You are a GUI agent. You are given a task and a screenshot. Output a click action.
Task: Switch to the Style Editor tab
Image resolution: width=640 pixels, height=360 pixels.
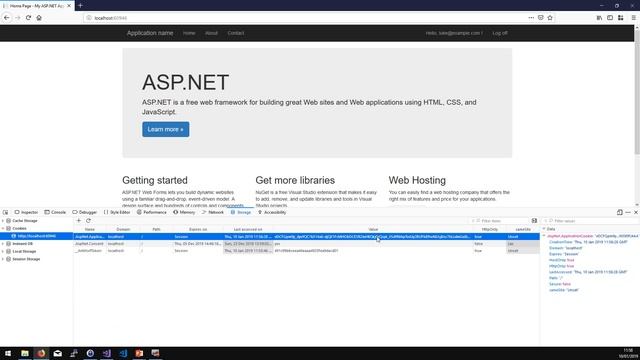coord(117,212)
